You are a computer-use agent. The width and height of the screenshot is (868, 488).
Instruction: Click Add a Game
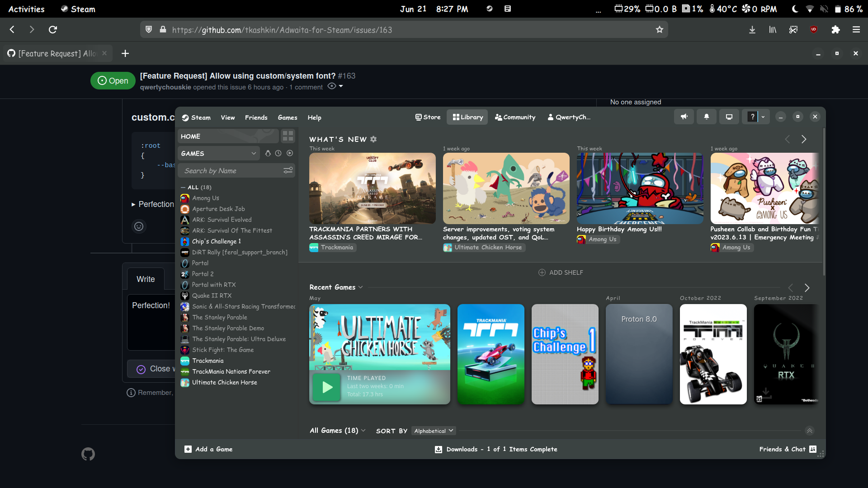click(x=208, y=449)
